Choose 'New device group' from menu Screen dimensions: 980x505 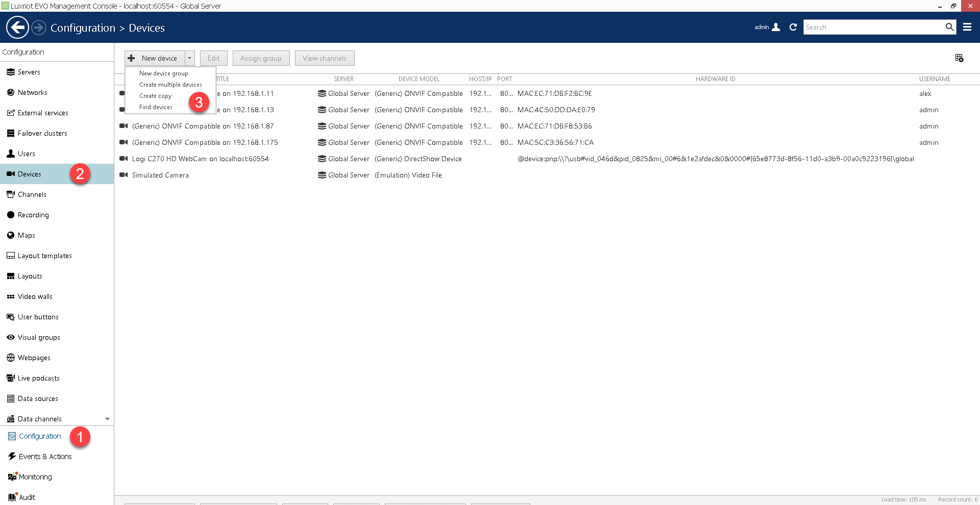[163, 73]
